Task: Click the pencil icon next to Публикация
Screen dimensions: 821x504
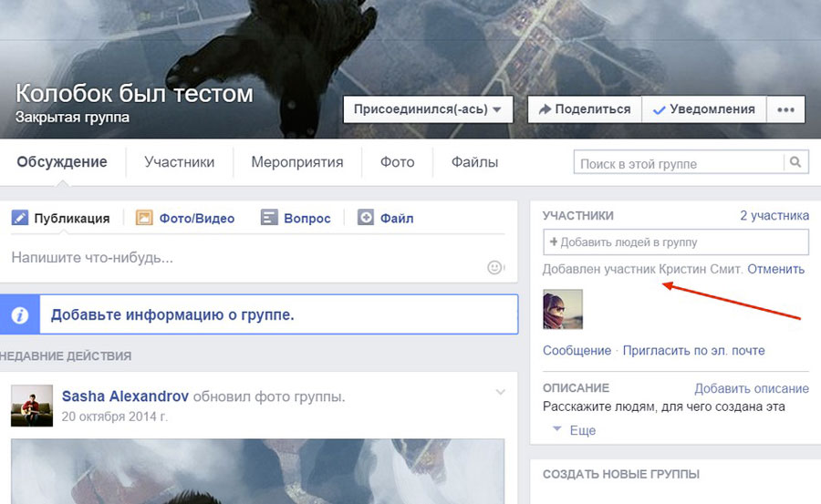Action: point(20,217)
